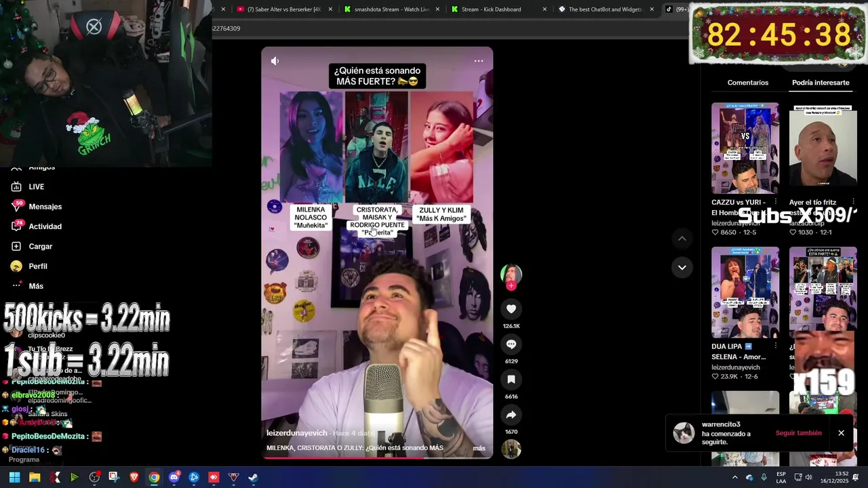Open File Explorer from taskbar

[35, 477]
